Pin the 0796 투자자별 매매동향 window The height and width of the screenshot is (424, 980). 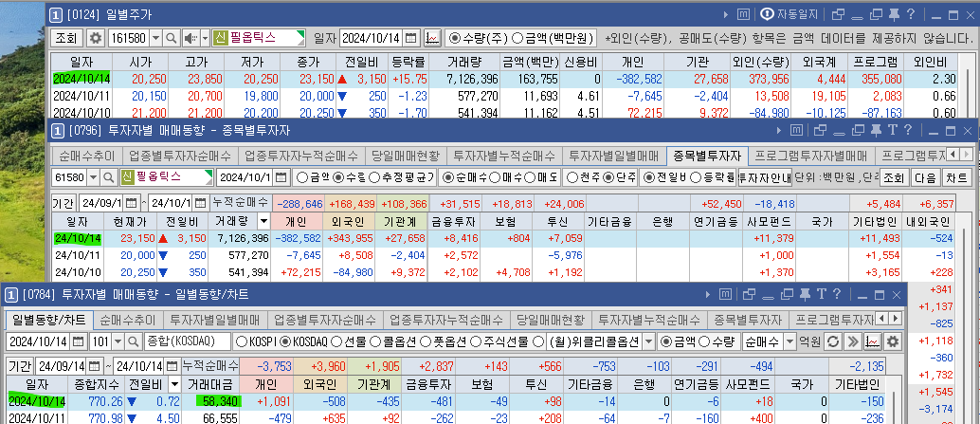pyautogui.click(x=877, y=130)
